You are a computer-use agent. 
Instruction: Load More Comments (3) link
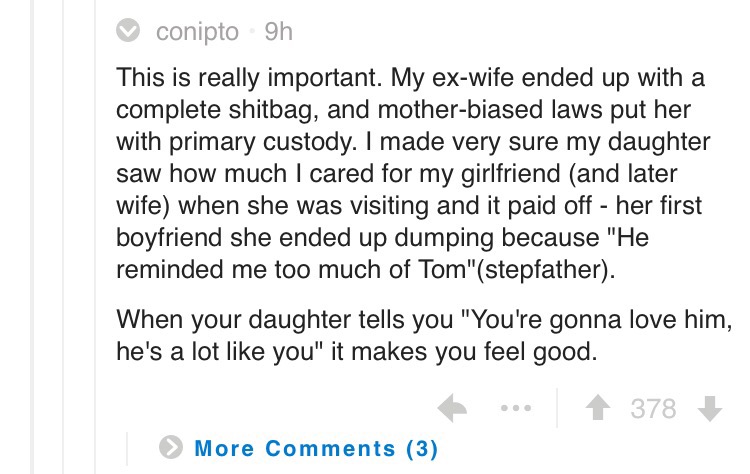click(316, 448)
